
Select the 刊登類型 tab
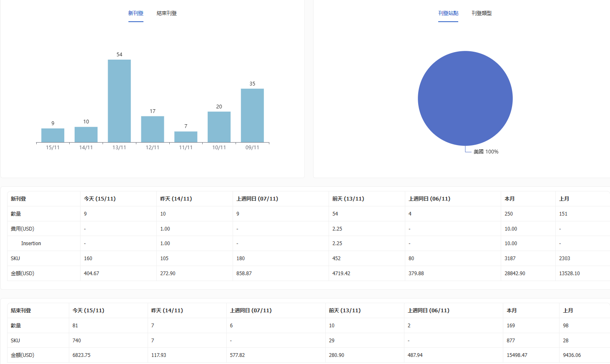481,13
